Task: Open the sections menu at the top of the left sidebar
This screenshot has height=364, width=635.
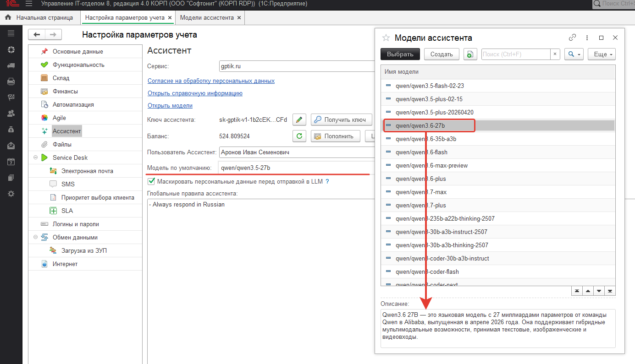Action: click(11, 33)
